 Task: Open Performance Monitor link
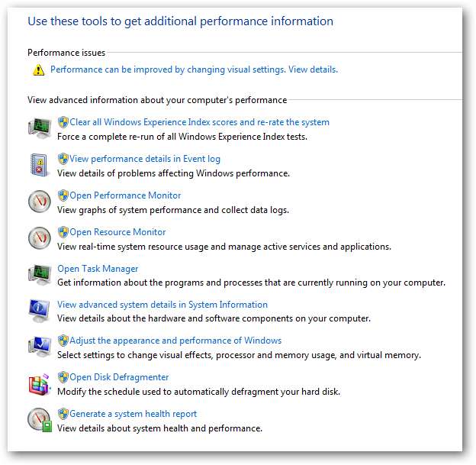click(x=125, y=195)
